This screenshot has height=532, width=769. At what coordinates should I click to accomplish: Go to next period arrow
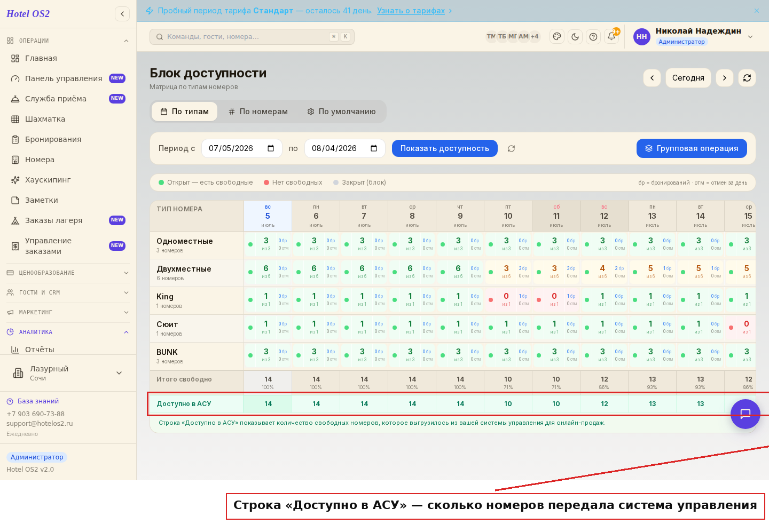click(x=725, y=78)
